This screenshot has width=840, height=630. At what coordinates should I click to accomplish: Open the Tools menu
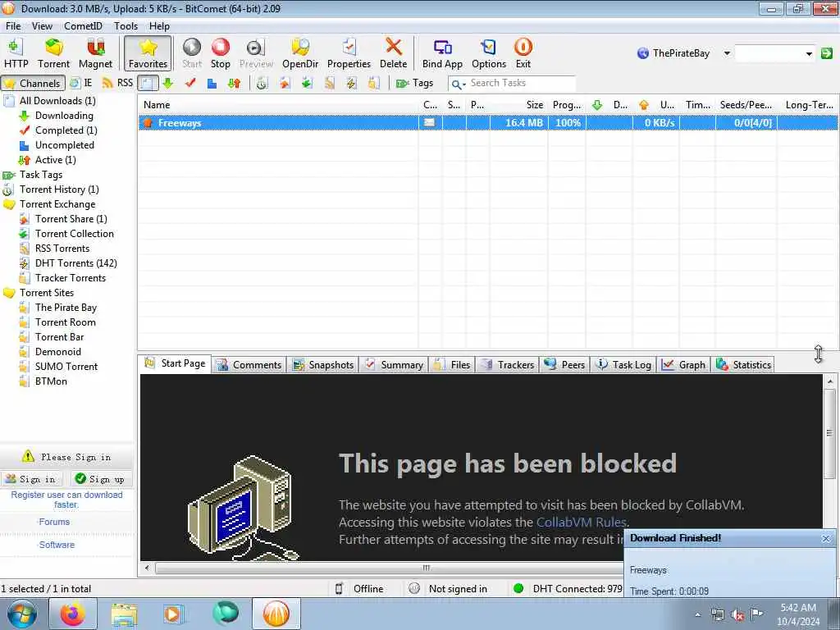[x=126, y=25]
